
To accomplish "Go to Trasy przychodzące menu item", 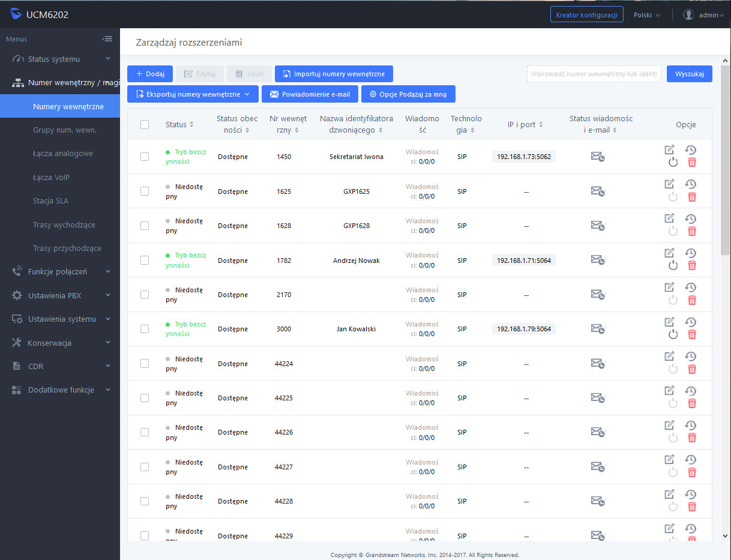I will point(67,248).
